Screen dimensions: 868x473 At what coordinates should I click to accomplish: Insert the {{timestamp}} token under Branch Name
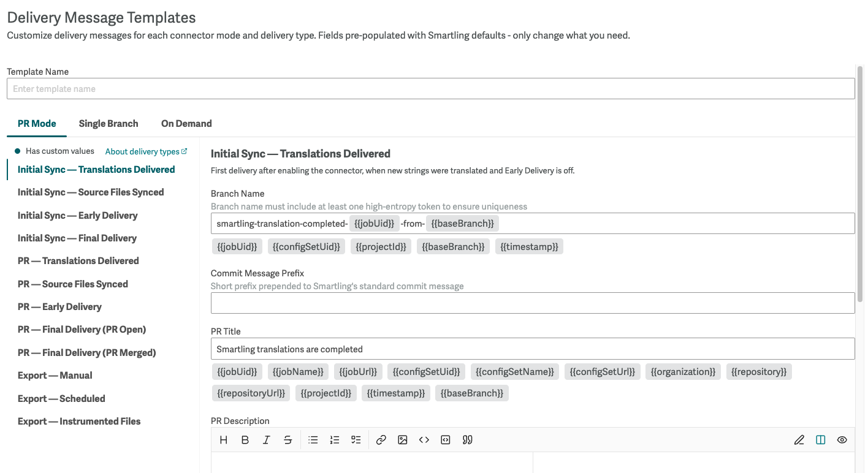point(529,247)
